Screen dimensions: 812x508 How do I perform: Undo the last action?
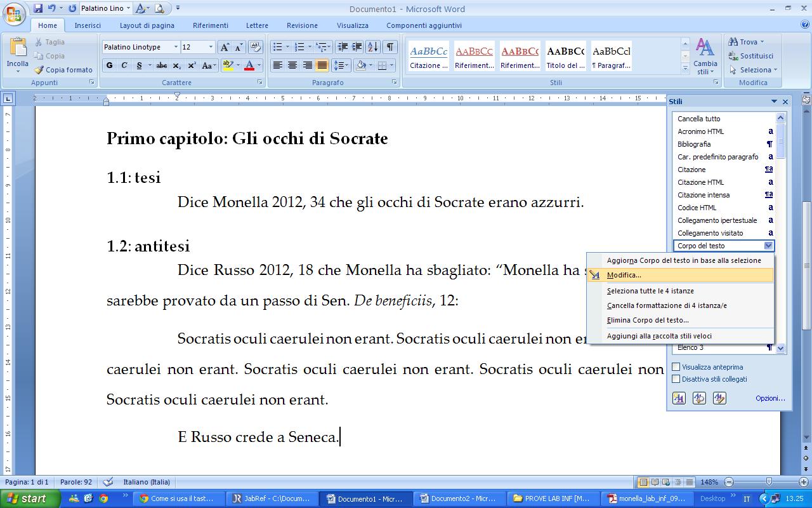tap(51, 8)
